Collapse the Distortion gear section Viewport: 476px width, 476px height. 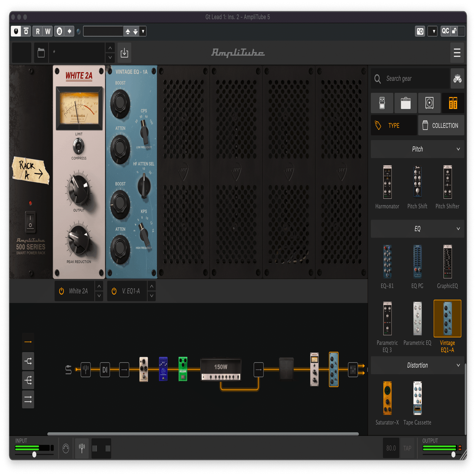417,365
